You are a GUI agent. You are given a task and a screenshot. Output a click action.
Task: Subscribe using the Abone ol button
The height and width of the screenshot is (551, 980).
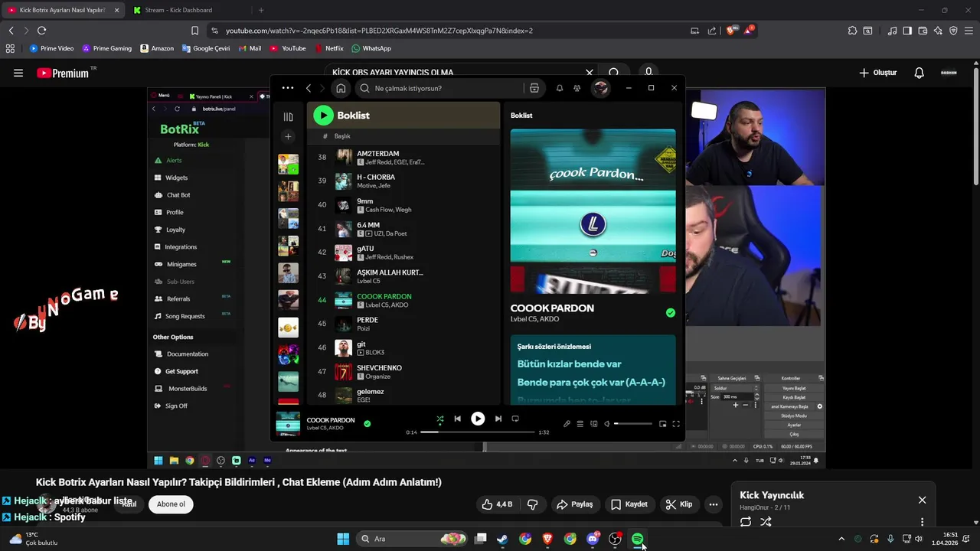pos(171,504)
